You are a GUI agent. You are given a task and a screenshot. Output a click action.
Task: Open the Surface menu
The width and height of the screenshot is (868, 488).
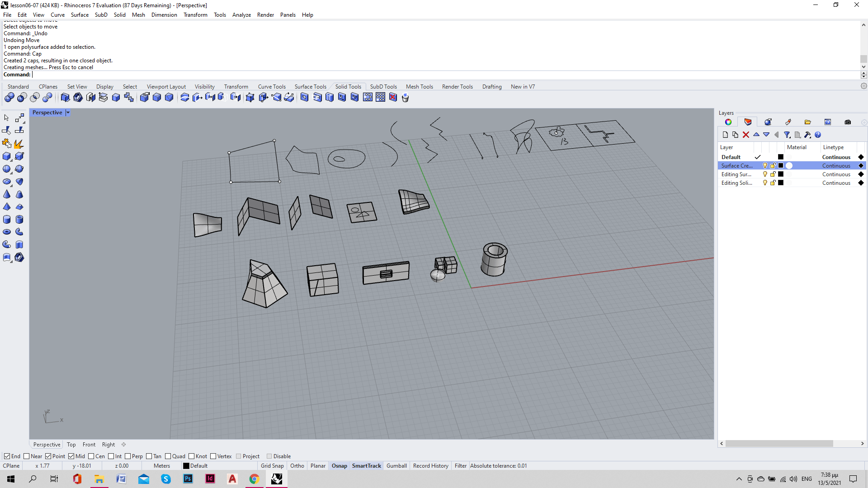pyautogui.click(x=80, y=15)
